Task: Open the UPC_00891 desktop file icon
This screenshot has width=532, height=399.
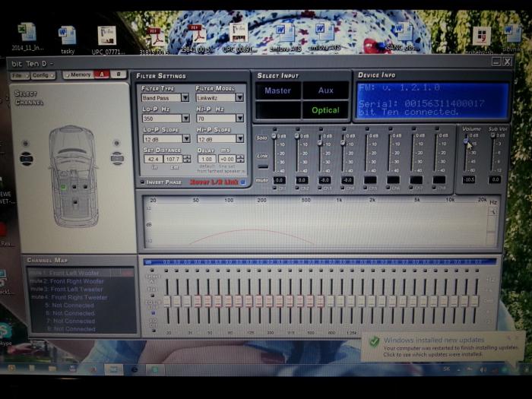Action: pos(239,37)
